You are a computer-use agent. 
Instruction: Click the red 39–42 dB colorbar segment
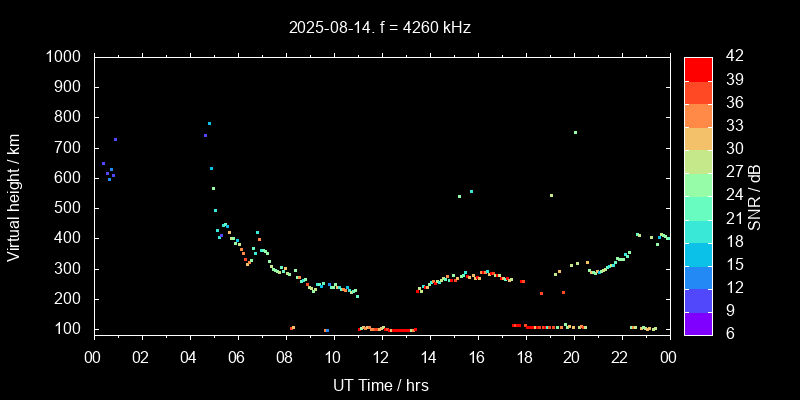pyautogui.click(x=698, y=68)
